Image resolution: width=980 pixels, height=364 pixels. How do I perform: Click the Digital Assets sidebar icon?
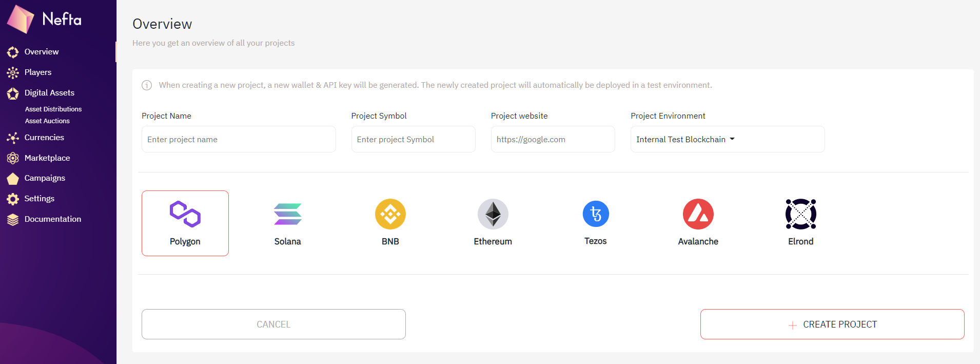[13, 93]
